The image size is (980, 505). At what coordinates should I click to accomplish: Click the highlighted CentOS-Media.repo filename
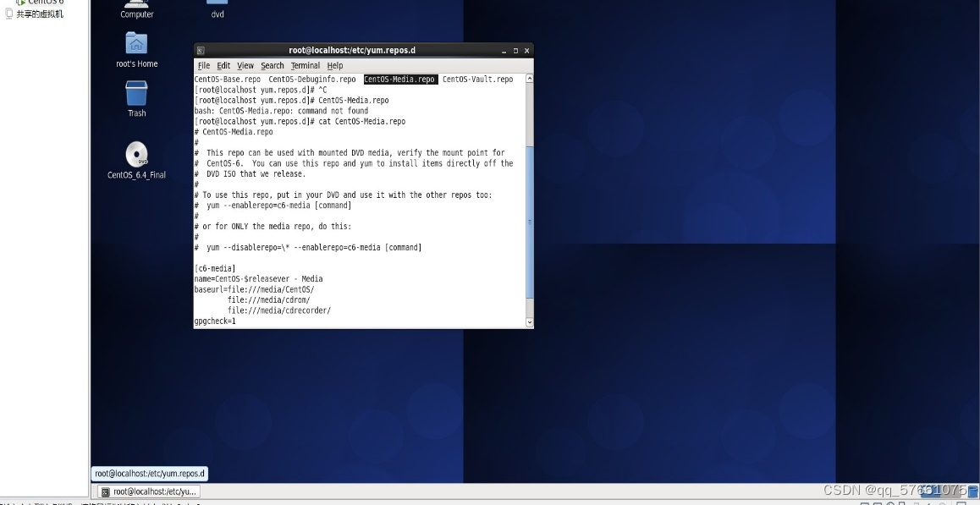tap(402, 79)
